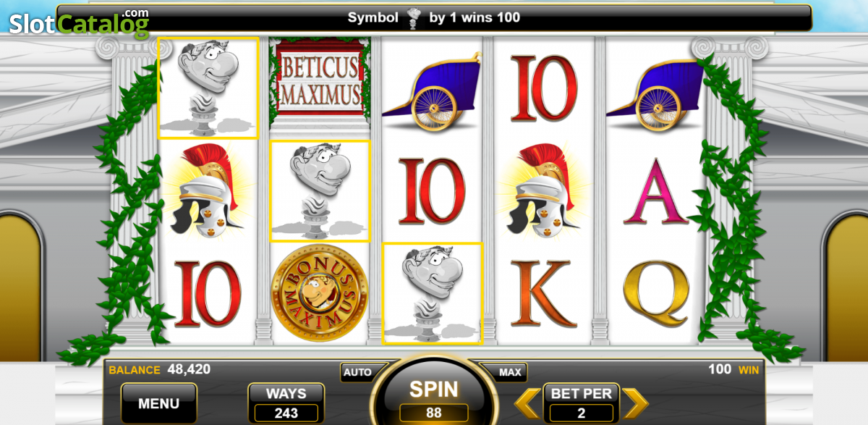Screen dimensions: 868x425
Task: Select the Beticus Maximus banner symbol
Action: pyautogui.click(x=320, y=81)
